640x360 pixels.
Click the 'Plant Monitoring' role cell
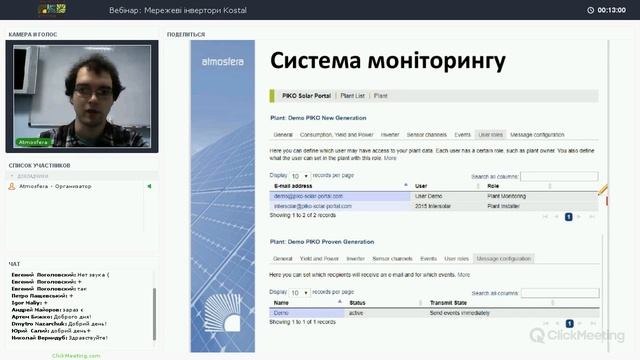tap(507, 196)
